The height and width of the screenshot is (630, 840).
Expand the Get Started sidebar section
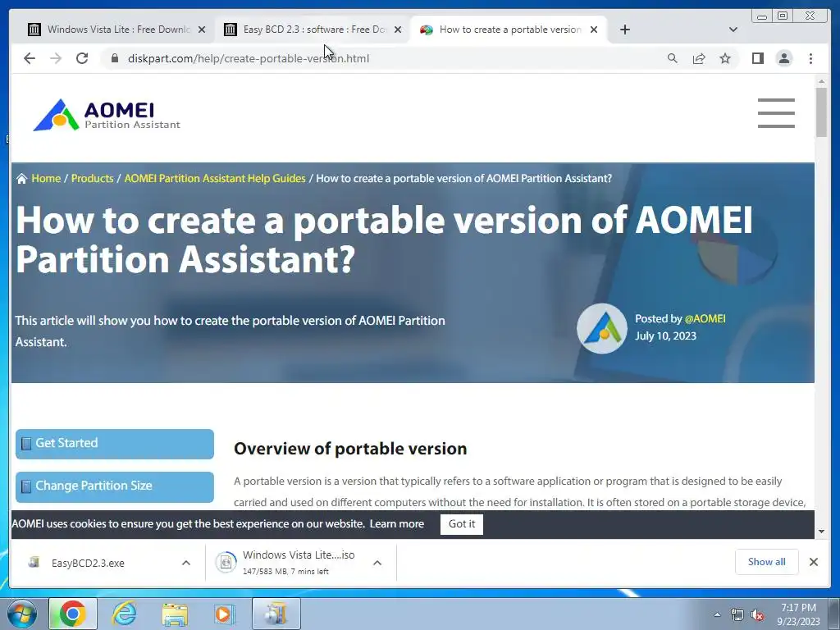(115, 444)
